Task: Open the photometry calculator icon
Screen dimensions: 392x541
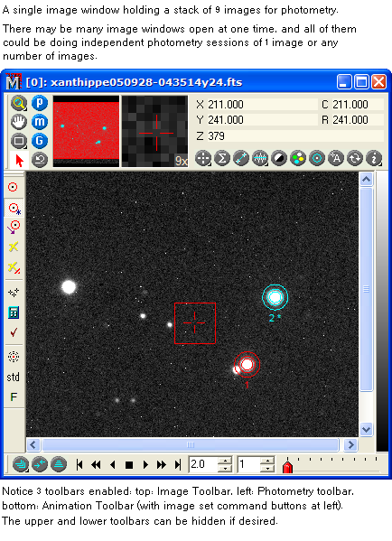Action: (x=14, y=312)
